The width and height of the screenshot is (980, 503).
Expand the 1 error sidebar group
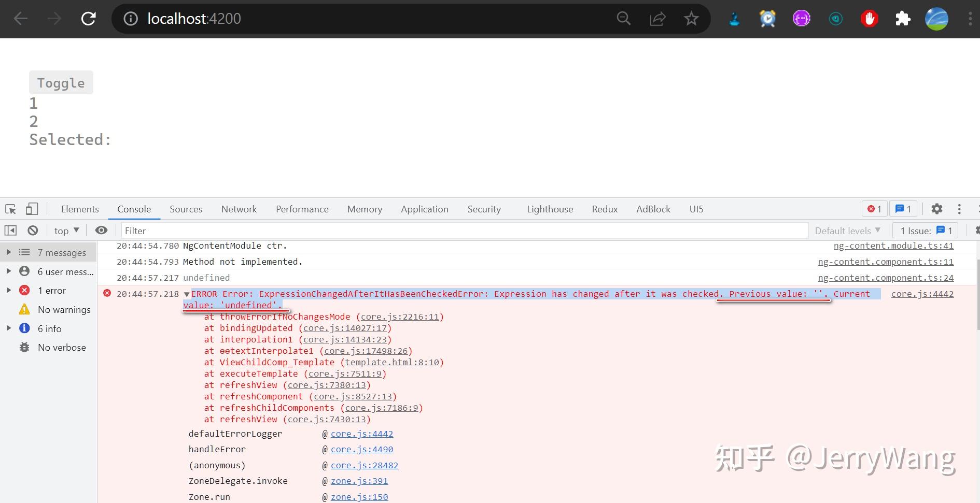[x=9, y=290]
